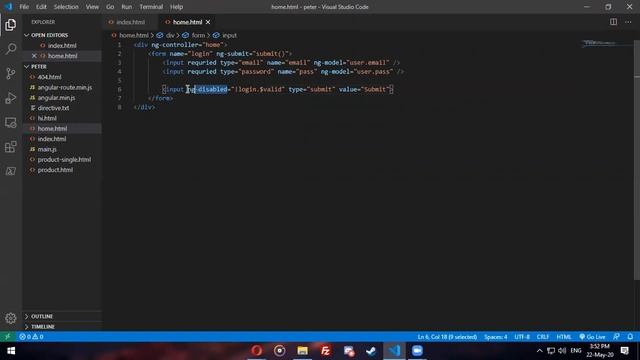Screen dimensions: 640x360
Task: Open Source Control view
Action: [x=11, y=73]
